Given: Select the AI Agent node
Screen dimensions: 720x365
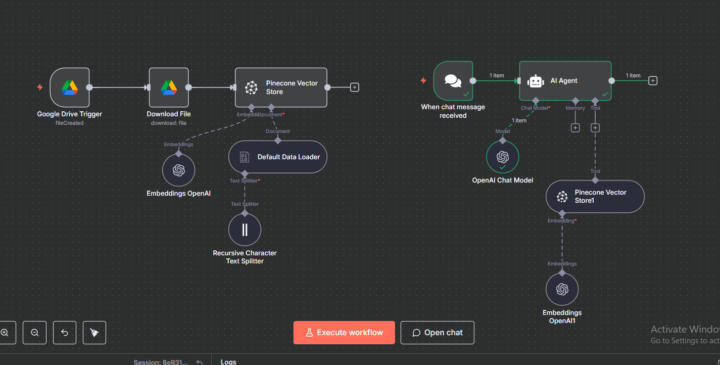Looking at the screenshot, I should click(x=565, y=81).
